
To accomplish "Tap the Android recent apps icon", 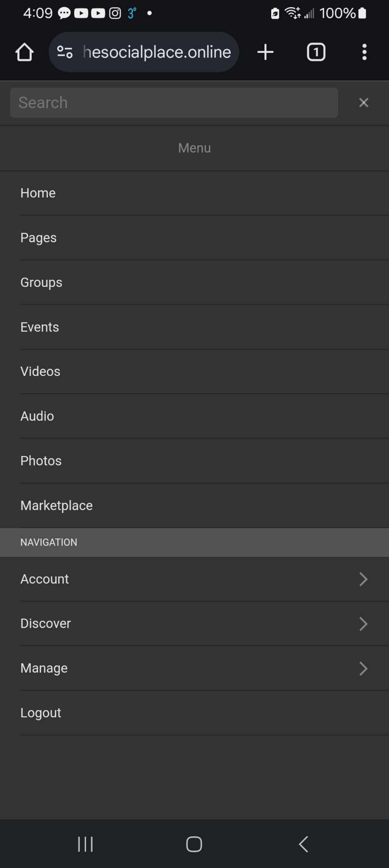I will (85, 844).
